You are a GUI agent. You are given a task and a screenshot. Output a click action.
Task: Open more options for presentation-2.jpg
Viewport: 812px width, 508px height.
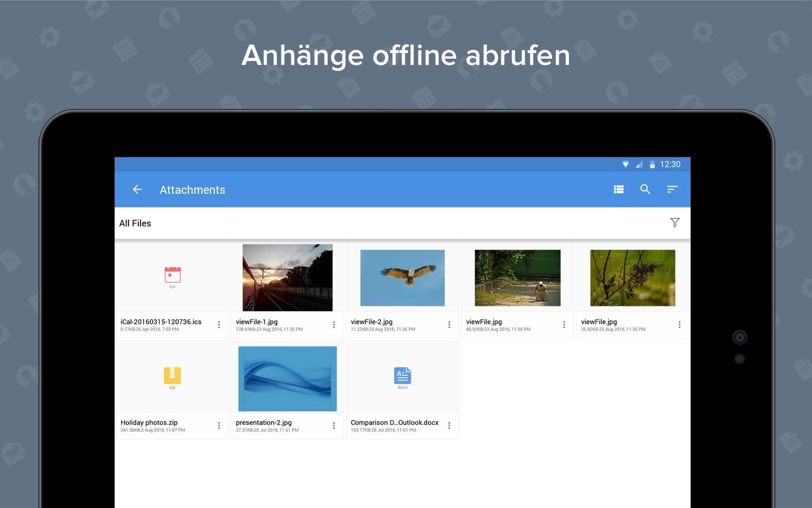[x=334, y=426]
